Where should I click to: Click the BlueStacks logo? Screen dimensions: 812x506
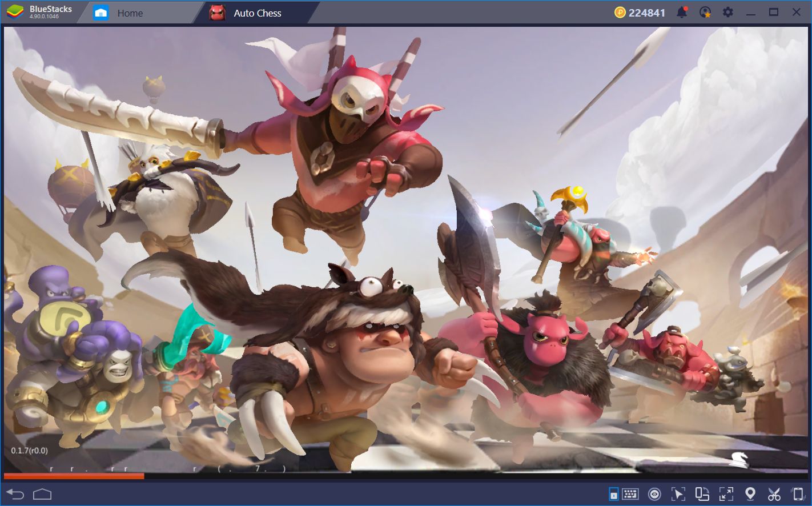(15, 12)
